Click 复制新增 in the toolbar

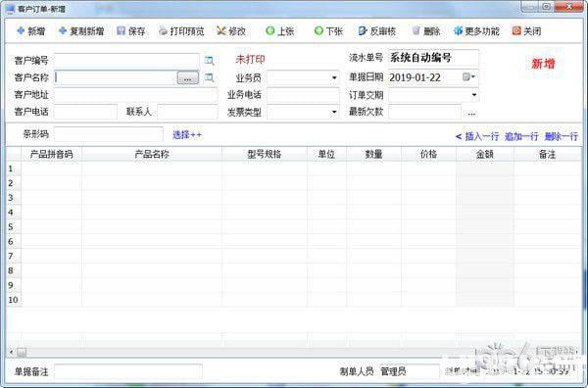tap(81, 31)
